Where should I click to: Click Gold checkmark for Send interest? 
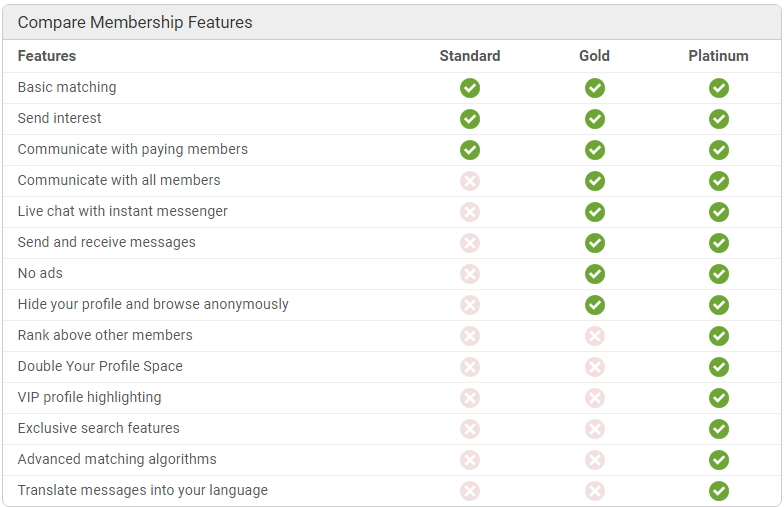coord(594,119)
